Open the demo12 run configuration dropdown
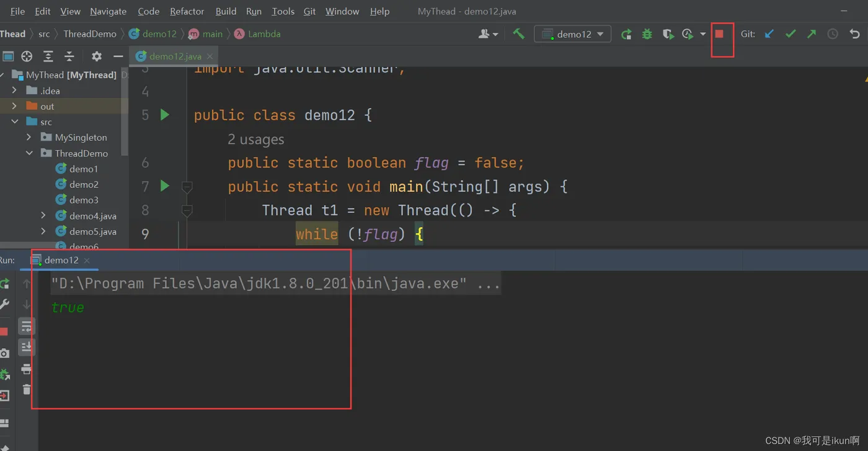This screenshot has width=868, height=451. click(x=573, y=34)
